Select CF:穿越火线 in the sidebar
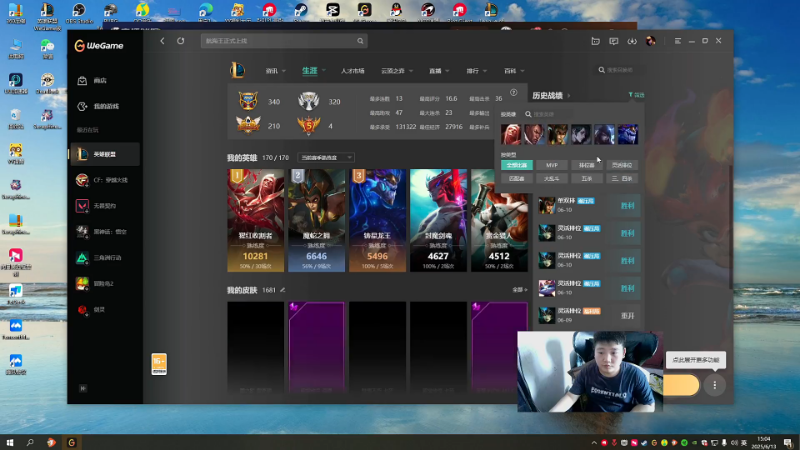Viewport: 800px width, 450px height. 105,180
